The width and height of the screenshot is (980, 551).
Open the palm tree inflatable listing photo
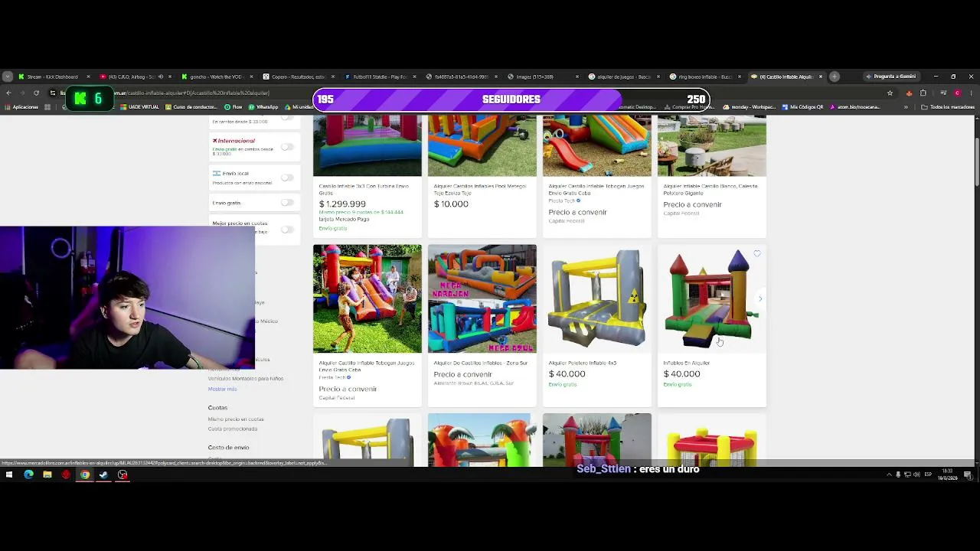[x=482, y=440]
